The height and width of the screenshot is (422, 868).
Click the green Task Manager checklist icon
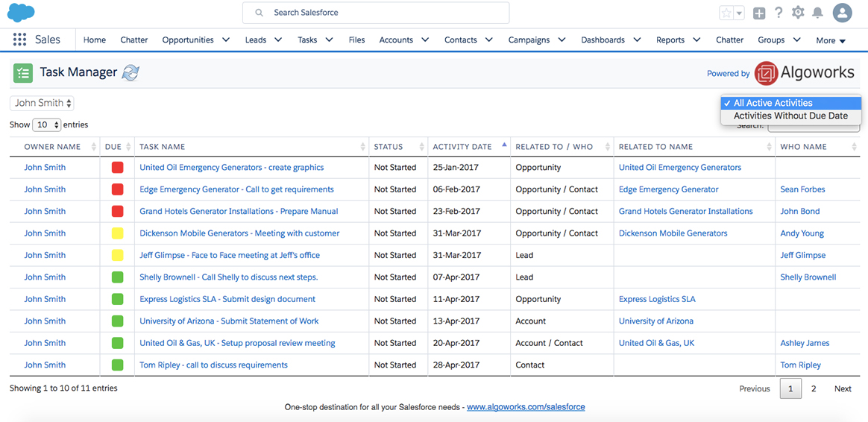tap(22, 72)
